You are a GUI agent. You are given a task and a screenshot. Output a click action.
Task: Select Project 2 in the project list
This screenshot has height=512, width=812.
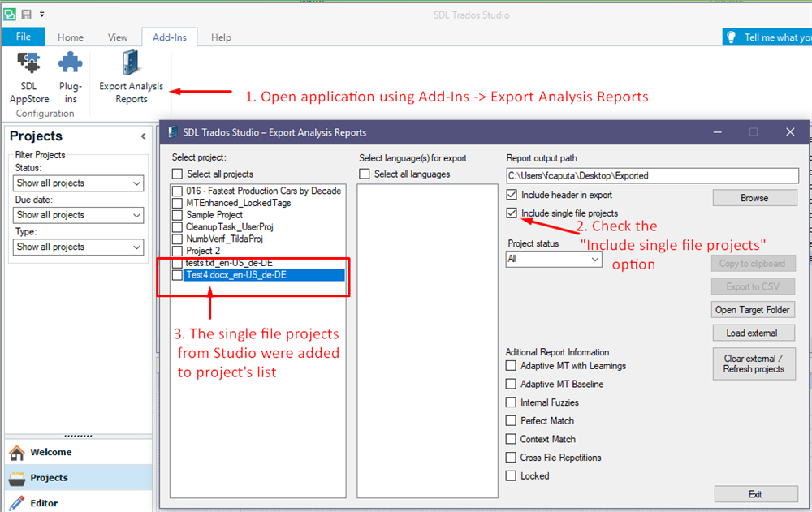click(x=203, y=251)
